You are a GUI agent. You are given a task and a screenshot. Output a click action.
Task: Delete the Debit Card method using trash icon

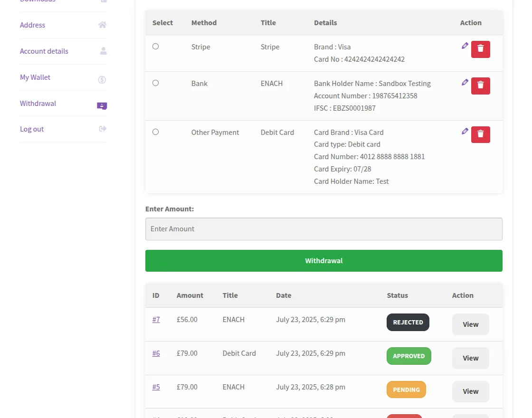(480, 134)
